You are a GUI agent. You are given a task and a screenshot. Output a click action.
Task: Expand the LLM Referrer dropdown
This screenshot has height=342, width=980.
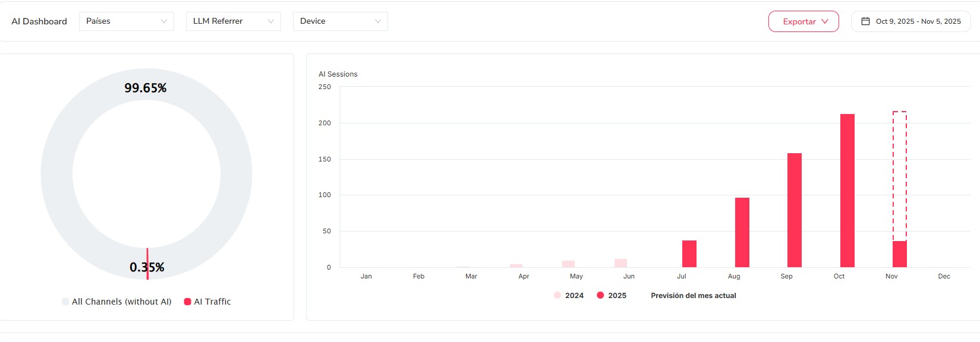233,21
